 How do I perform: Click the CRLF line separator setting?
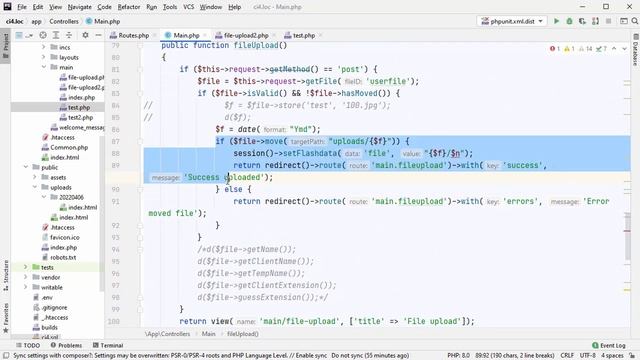pyautogui.click(x=567, y=356)
